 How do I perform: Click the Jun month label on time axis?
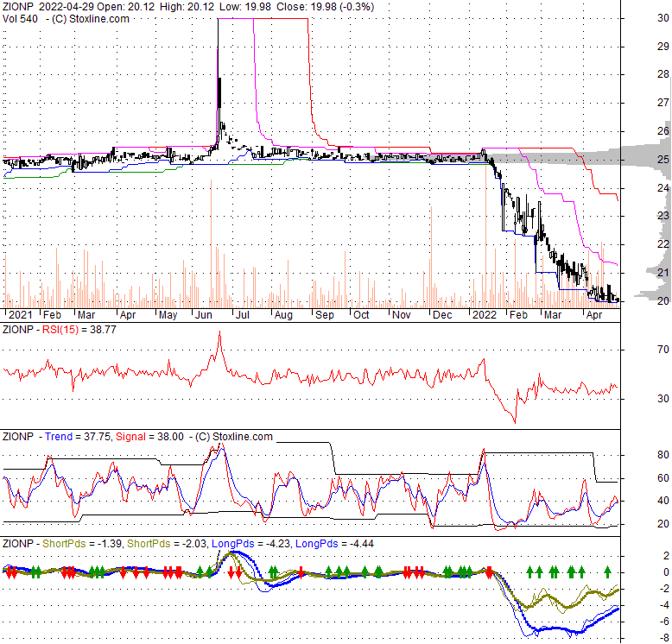[x=204, y=315]
